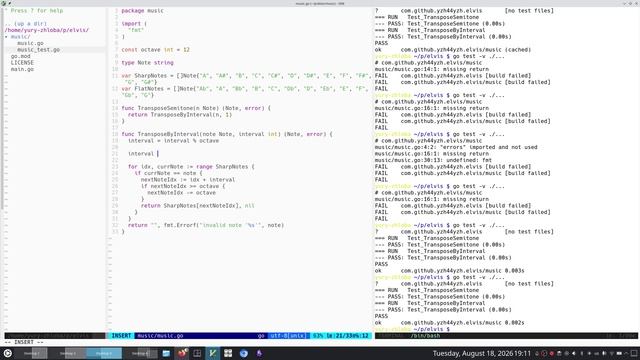Open the blue round browser icon in taskbar
640x360 pixels.
[x=244, y=353]
